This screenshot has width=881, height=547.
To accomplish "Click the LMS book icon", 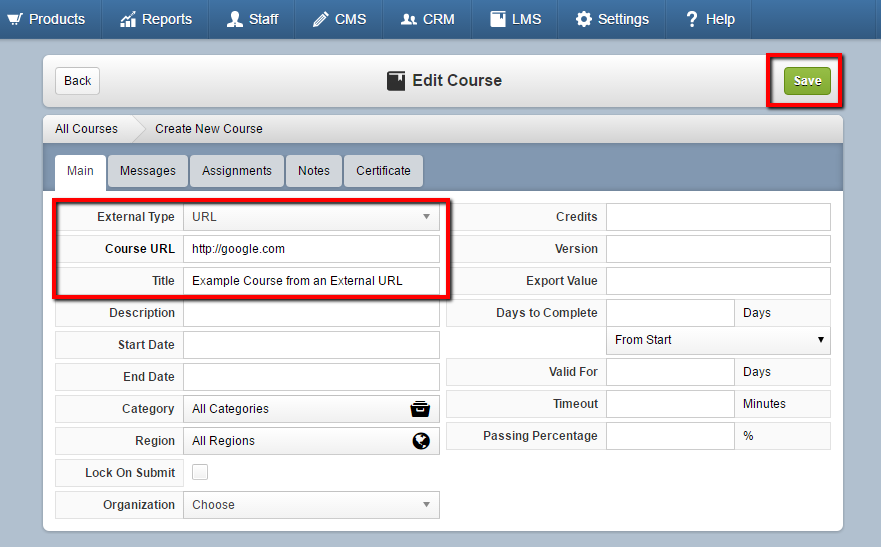I will [x=498, y=19].
